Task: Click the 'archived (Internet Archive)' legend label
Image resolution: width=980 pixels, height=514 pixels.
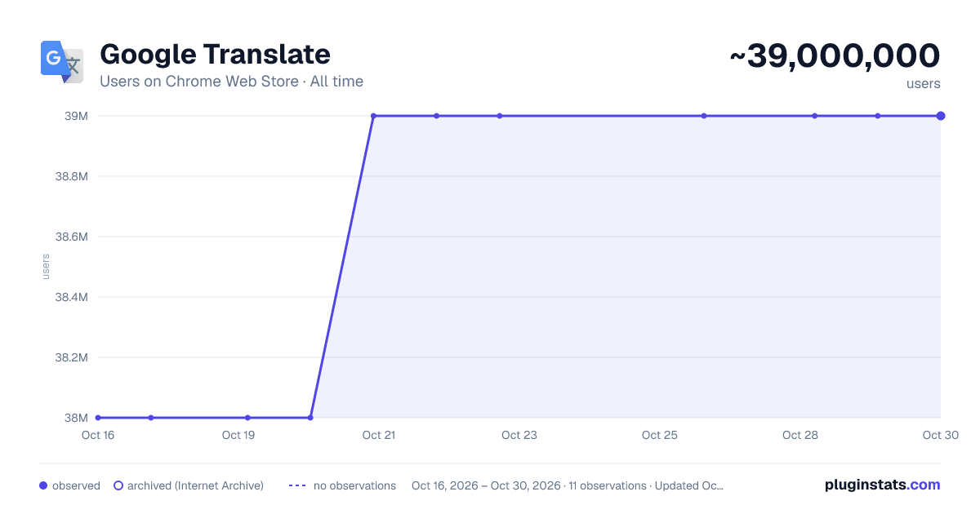Action: click(195, 485)
